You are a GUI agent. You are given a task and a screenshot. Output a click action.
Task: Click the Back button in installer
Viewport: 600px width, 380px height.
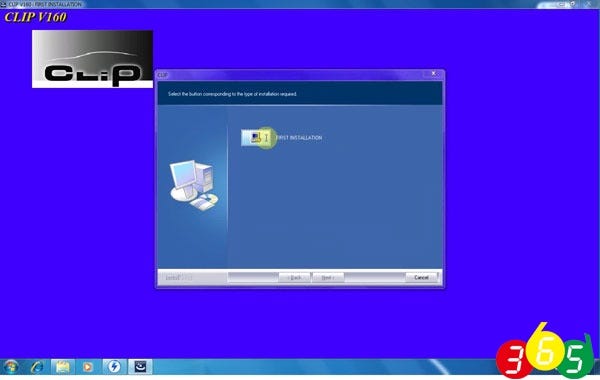pyautogui.click(x=294, y=277)
